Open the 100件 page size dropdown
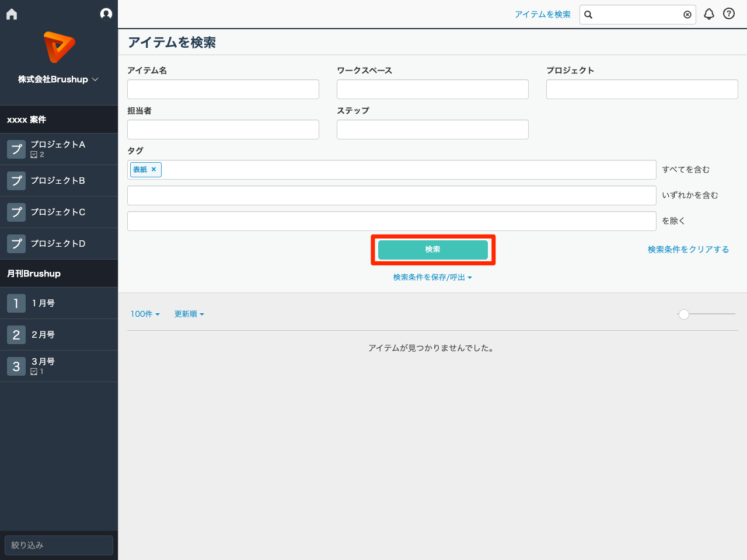This screenshot has height=560, width=747. point(145,314)
